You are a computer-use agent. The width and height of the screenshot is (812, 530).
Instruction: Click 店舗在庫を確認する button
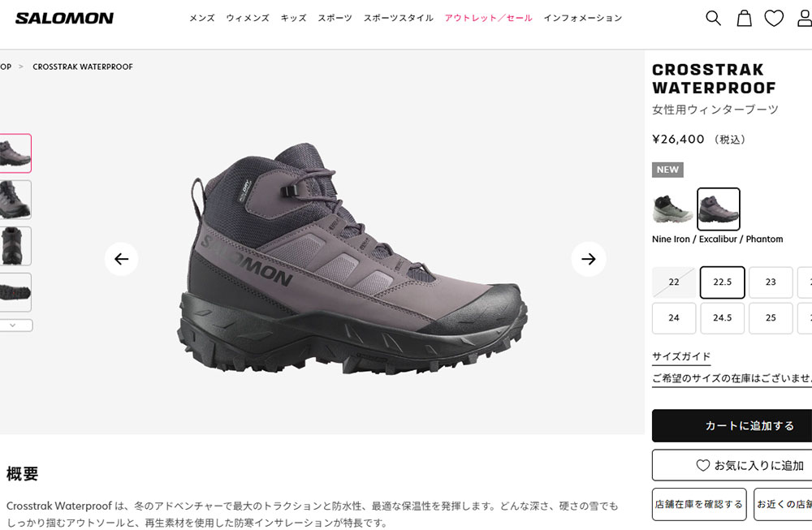tap(699, 504)
